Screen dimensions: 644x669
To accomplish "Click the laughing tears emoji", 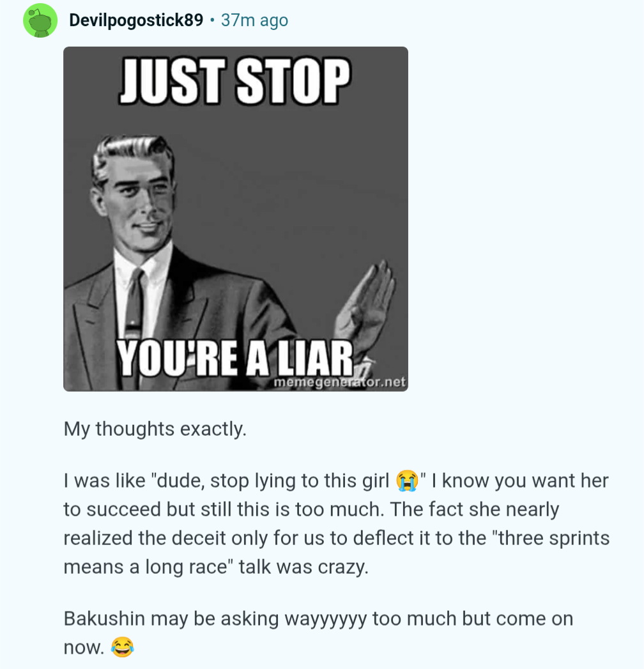I will [x=123, y=647].
